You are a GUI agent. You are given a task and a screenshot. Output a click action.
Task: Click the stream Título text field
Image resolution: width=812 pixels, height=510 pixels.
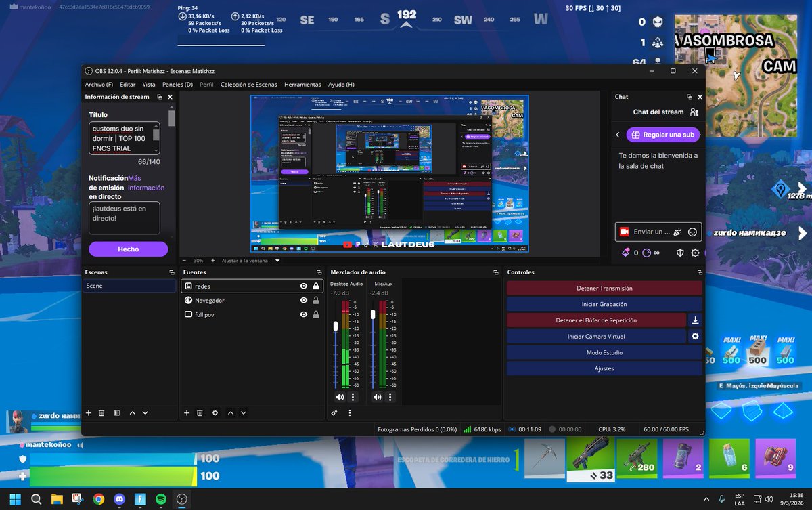pos(124,138)
